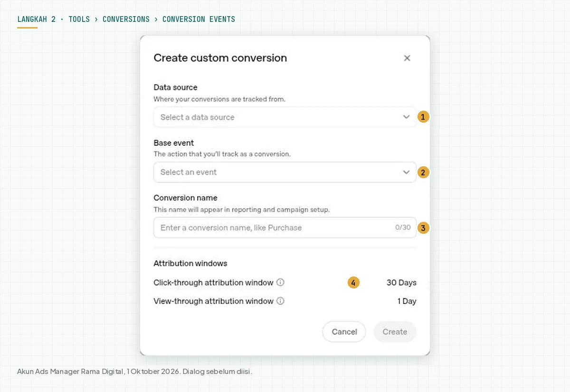The image size is (570, 392).
Task: Close the Create custom conversion dialog
Action: (407, 58)
